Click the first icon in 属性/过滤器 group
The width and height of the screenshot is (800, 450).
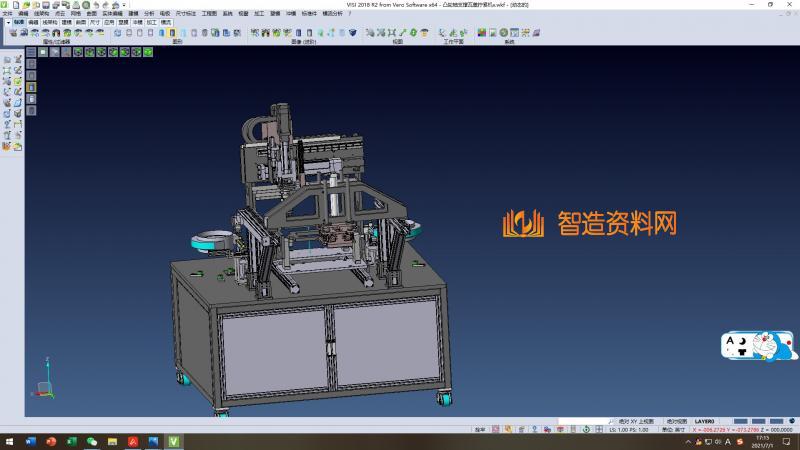(x=13, y=33)
